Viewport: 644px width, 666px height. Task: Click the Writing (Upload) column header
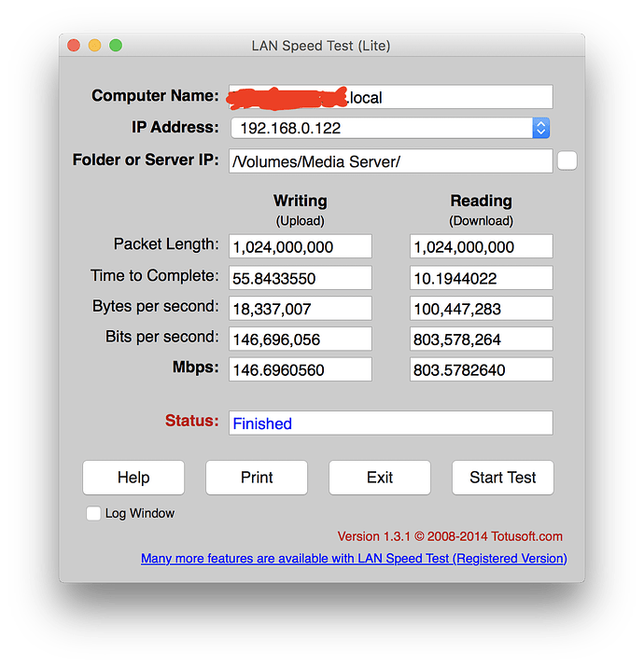[301, 210]
